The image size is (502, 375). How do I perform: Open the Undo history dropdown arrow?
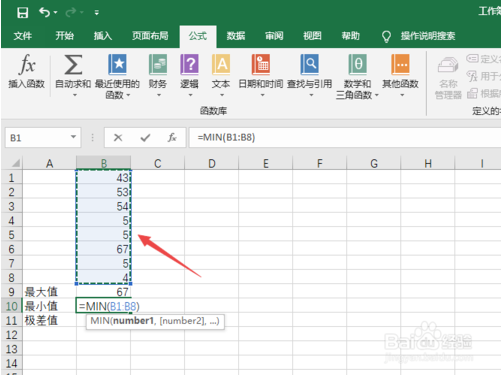[55, 12]
